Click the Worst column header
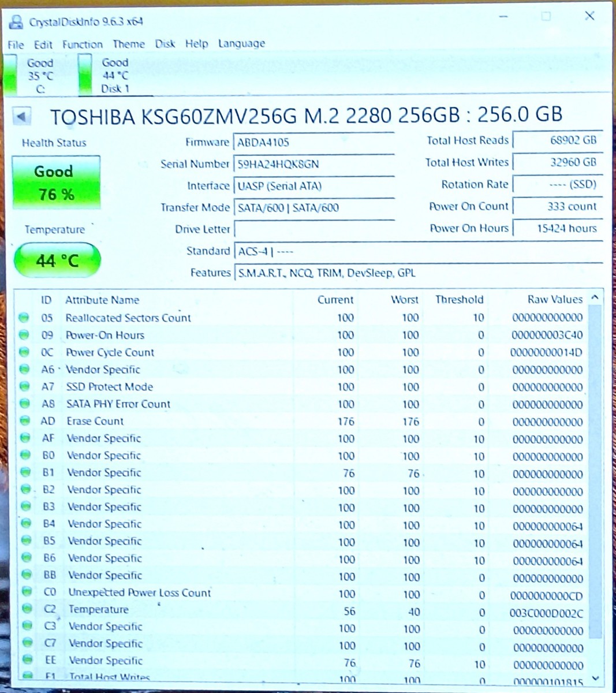616x693 pixels. click(404, 300)
